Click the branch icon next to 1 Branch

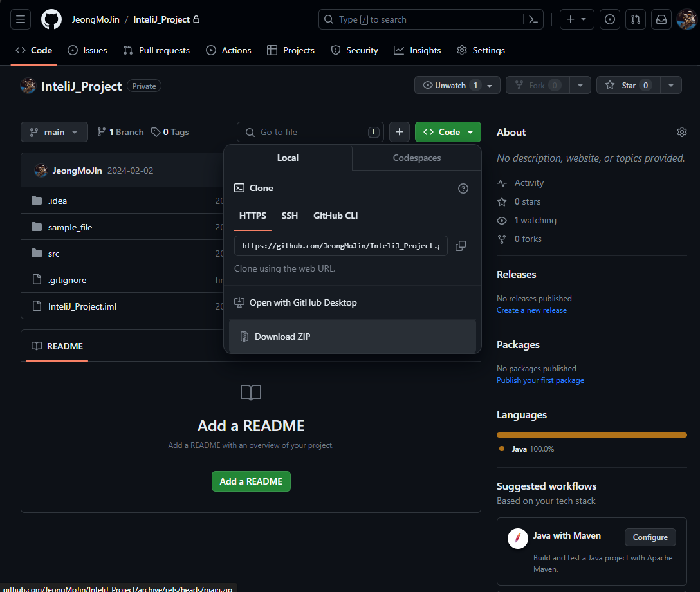tap(102, 132)
